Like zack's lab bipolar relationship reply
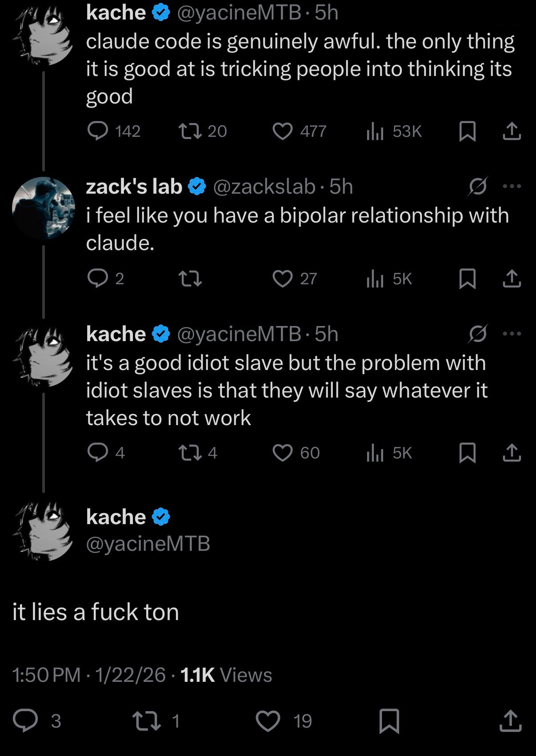The image size is (536, 756). point(283,279)
